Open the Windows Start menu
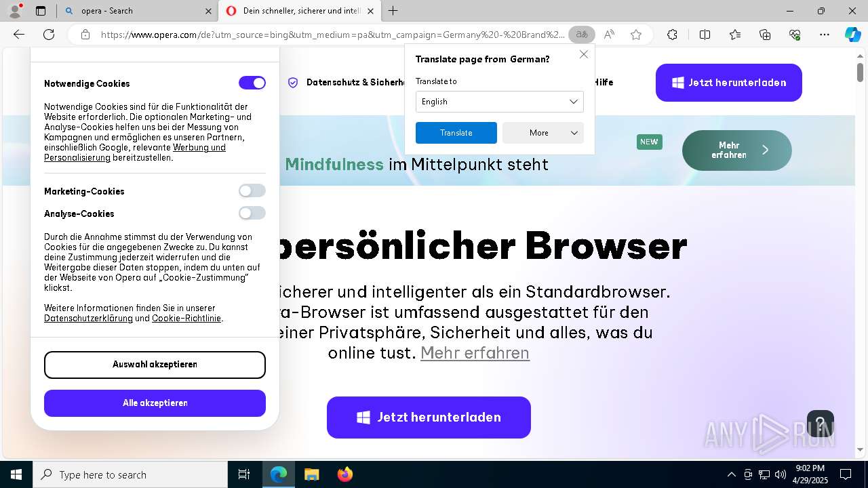Screen dimensions: 868x488 [x=16, y=474]
